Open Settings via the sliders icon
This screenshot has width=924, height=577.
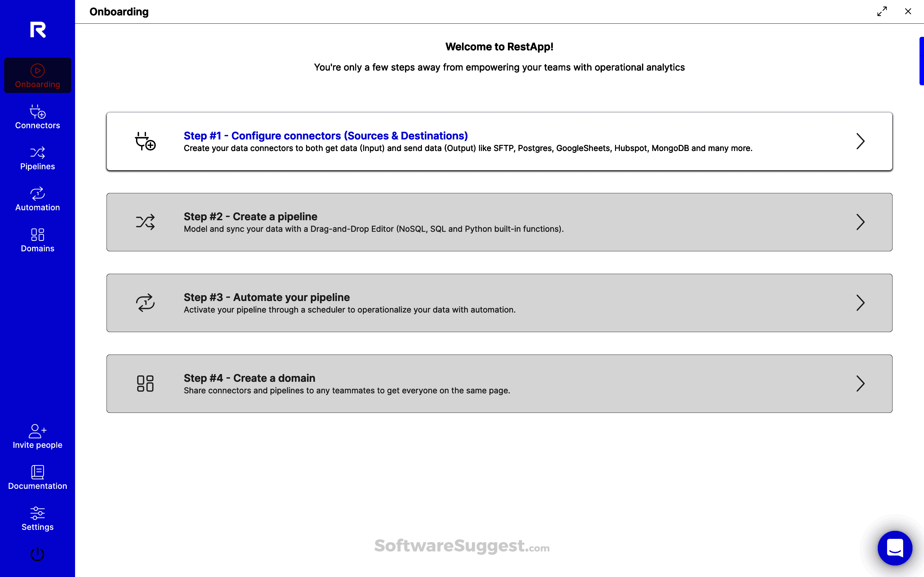click(x=38, y=513)
